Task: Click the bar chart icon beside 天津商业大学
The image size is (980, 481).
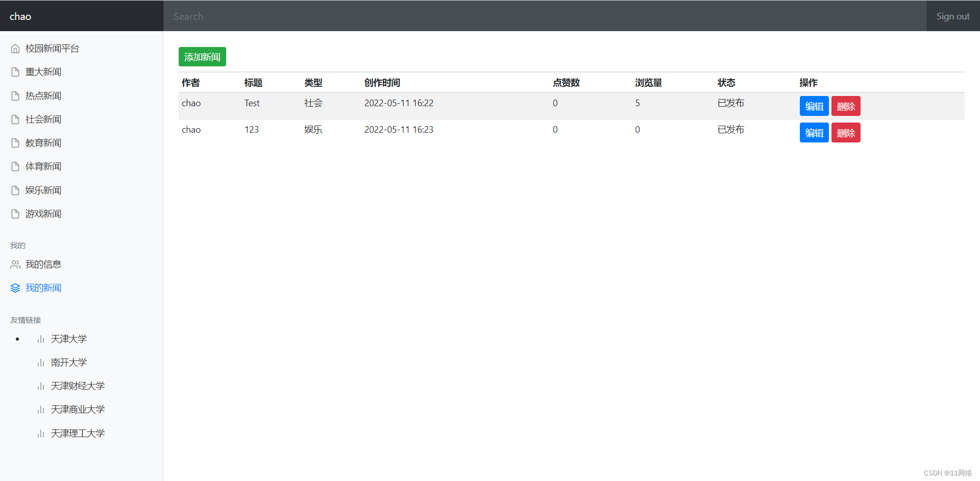Action: click(41, 410)
